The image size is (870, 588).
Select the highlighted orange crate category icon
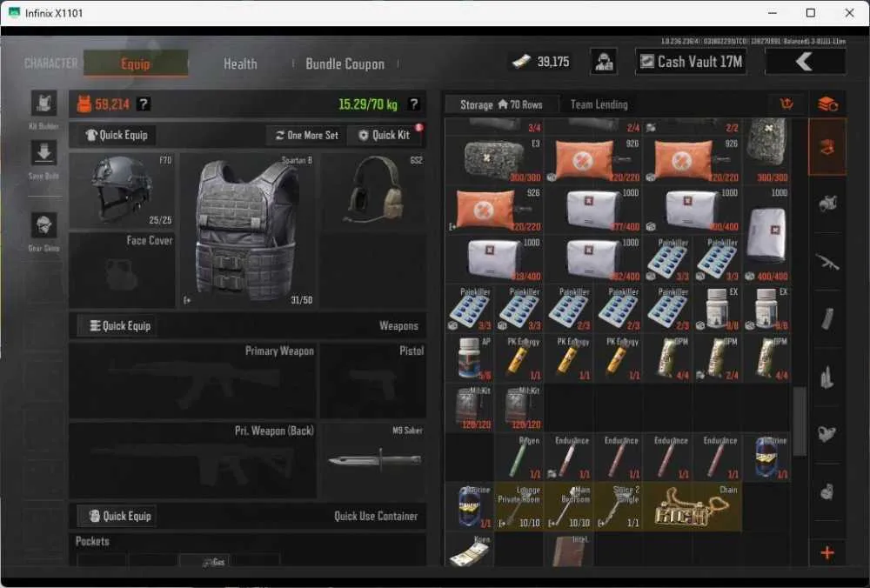(827, 147)
